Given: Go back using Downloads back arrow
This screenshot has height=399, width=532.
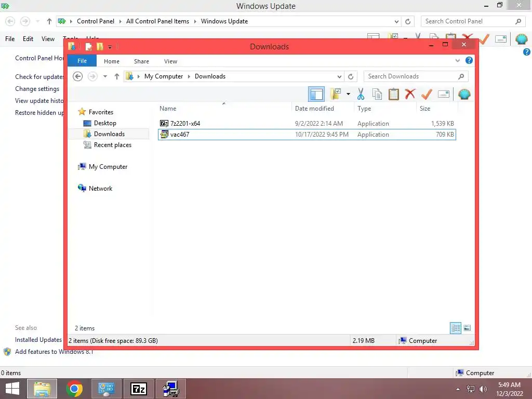Looking at the screenshot, I should 78,76.
